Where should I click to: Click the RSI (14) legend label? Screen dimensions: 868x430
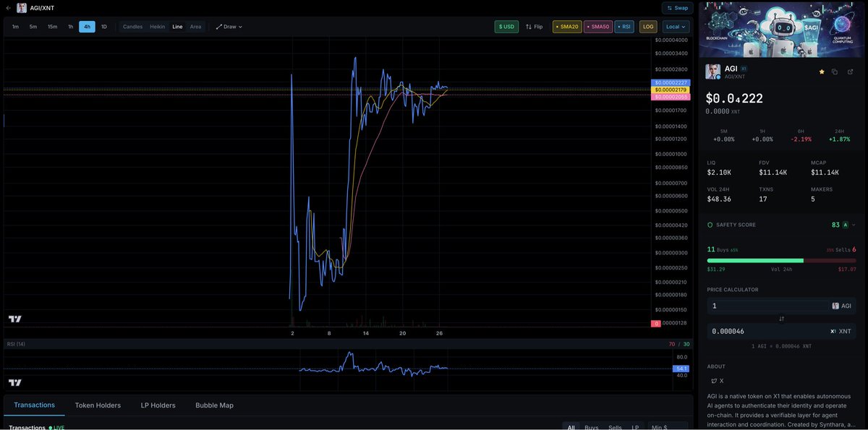click(x=16, y=344)
